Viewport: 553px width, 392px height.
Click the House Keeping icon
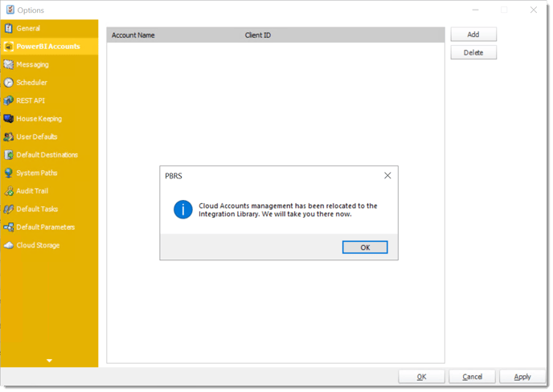tap(9, 118)
